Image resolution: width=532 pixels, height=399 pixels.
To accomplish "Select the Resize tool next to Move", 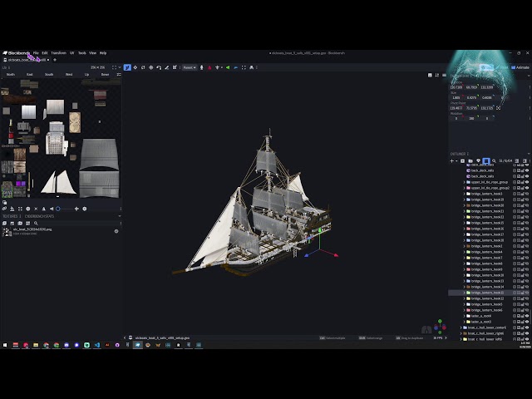I will [x=135, y=67].
